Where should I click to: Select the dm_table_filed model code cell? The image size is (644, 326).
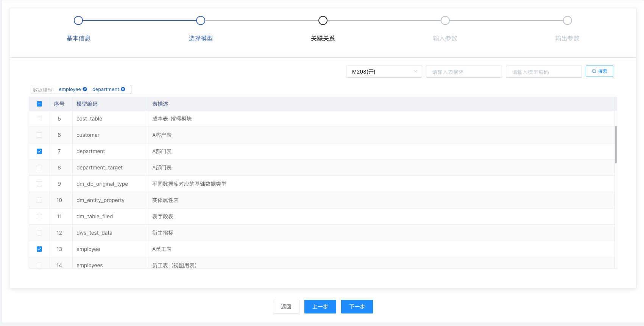tap(110, 216)
